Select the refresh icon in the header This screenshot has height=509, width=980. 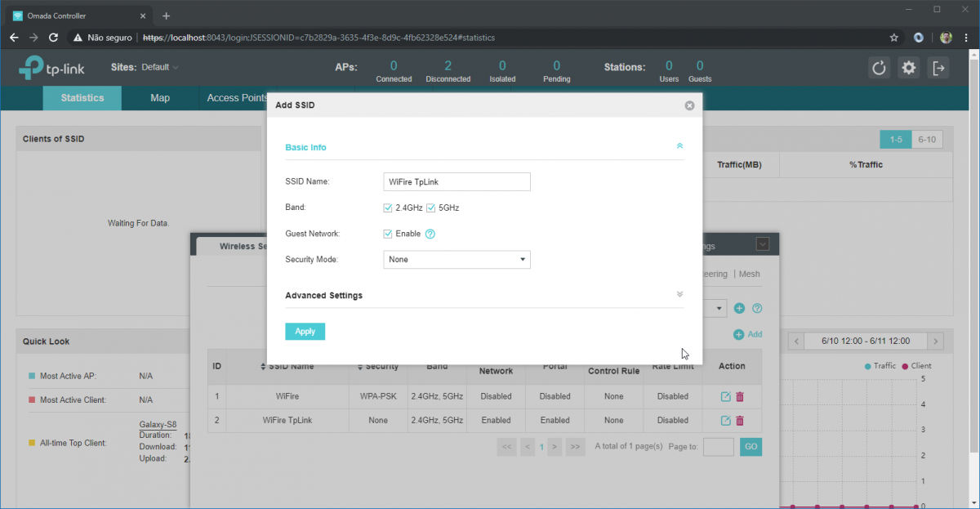pyautogui.click(x=878, y=68)
